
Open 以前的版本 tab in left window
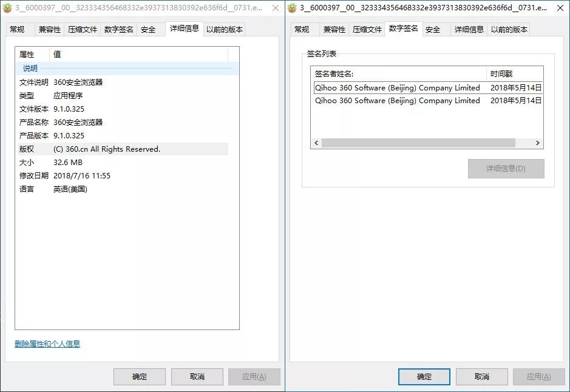tap(224, 29)
